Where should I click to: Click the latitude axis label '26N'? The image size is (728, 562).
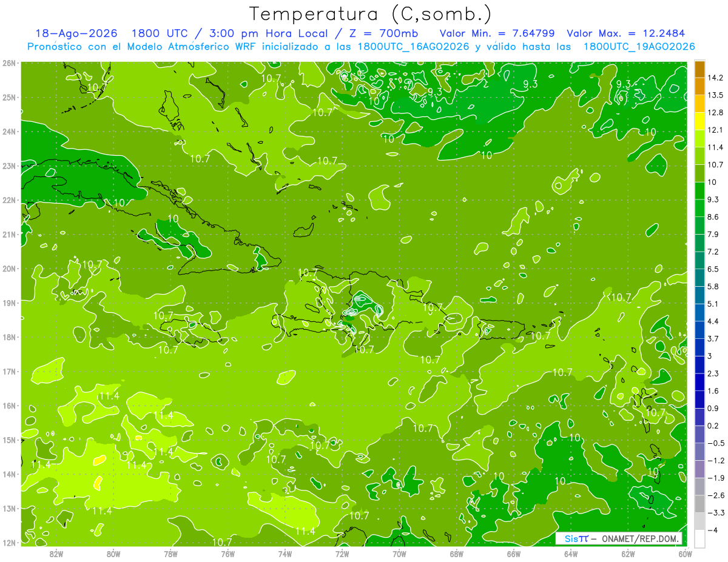pyautogui.click(x=9, y=63)
